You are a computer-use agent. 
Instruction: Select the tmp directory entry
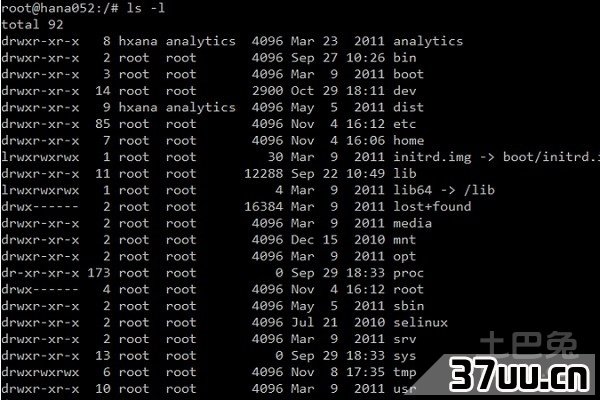404,372
